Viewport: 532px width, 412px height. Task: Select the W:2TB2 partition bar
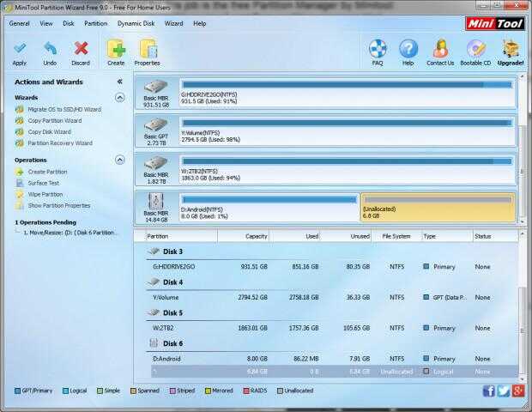click(348, 170)
